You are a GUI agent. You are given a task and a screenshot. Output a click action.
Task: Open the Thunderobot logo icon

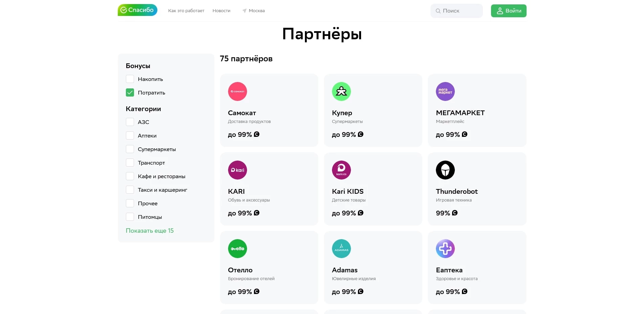click(445, 170)
